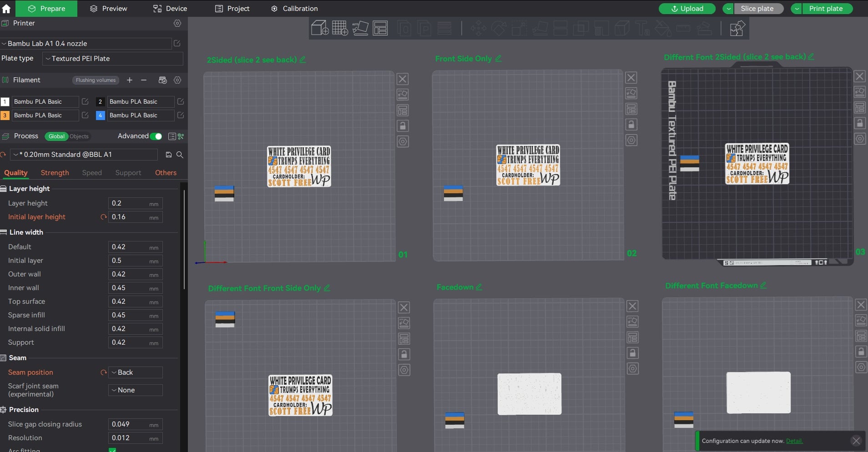Open the Strength settings tab
Viewport: 868px width, 452px height.
tap(55, 173)
